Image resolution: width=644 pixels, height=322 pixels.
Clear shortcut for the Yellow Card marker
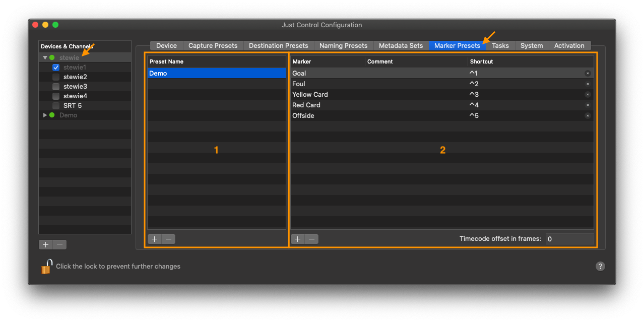pos(588,95)
